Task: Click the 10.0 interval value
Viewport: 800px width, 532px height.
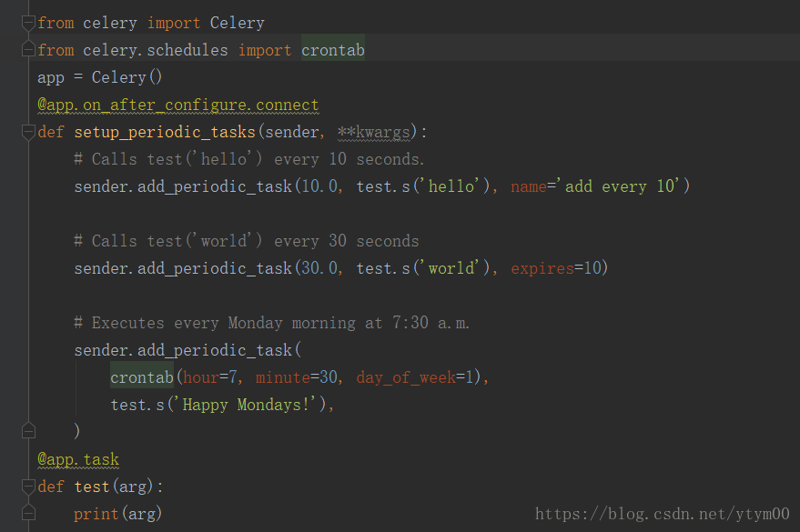Action: click(x=319, y=186)
